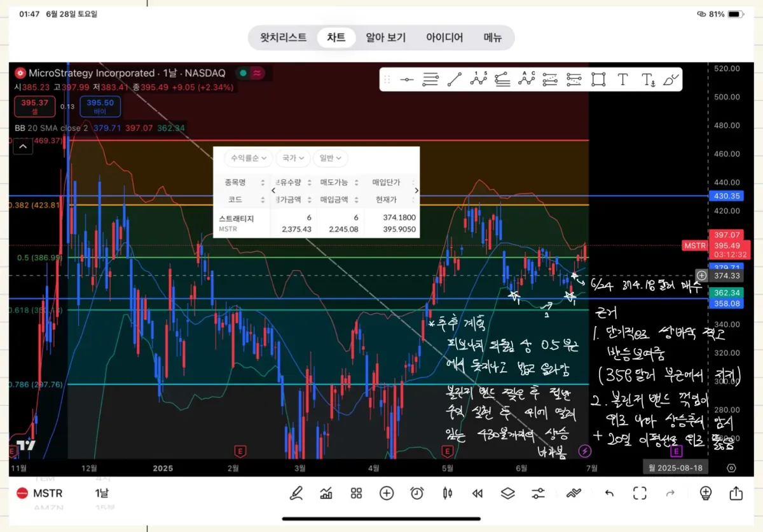
Task: Select the Fibonacci trend-based extension tool
Action: [x=502, y=79]
